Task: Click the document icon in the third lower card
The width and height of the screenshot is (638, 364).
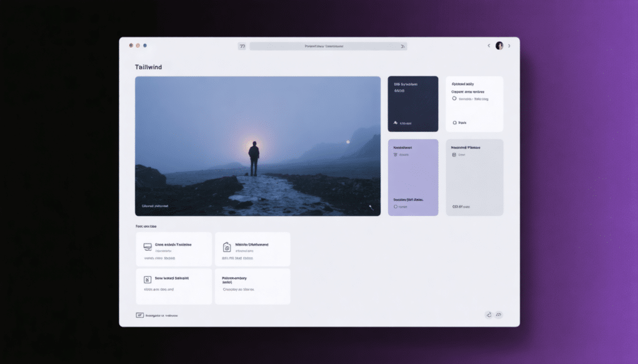Action: pyautogui.click(x=148, y=279)
